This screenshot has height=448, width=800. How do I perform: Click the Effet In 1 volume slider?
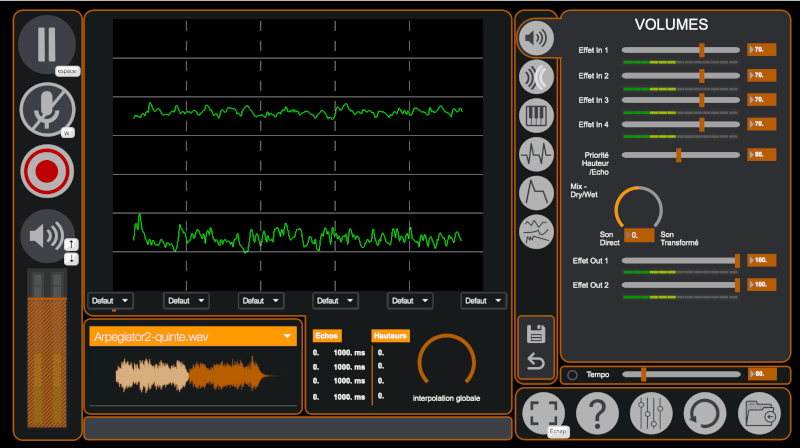click(x=680, y=49)
